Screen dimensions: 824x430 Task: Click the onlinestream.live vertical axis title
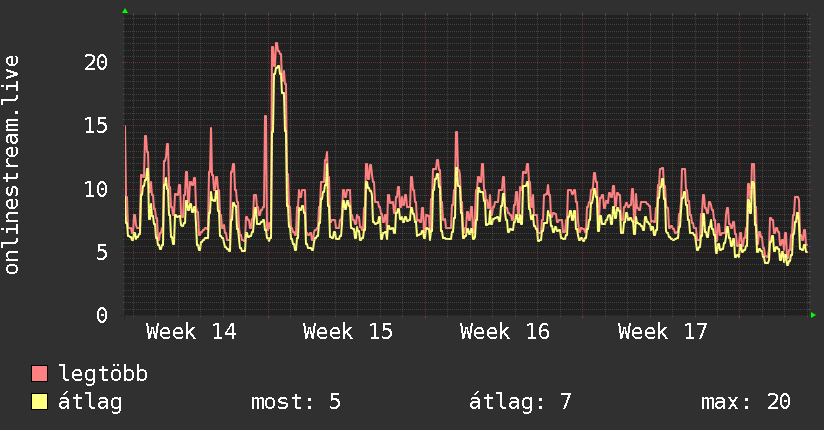click(11, 165)
